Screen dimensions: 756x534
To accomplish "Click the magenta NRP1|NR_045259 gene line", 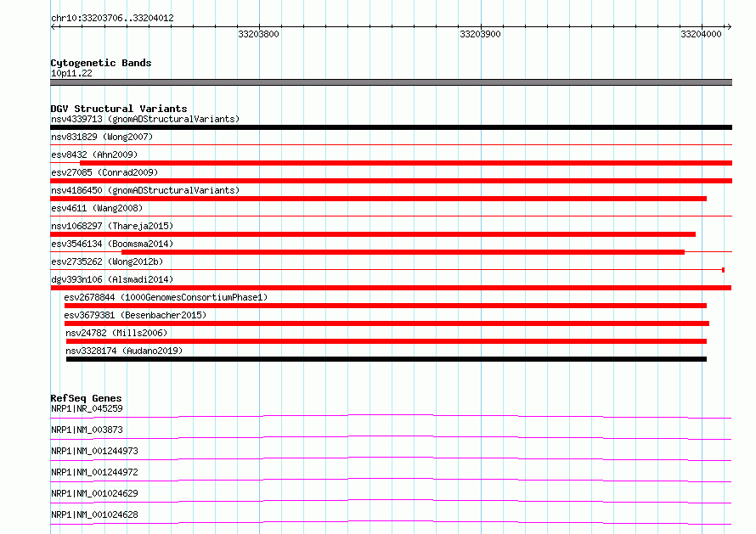I will click(x=391, y=416).
